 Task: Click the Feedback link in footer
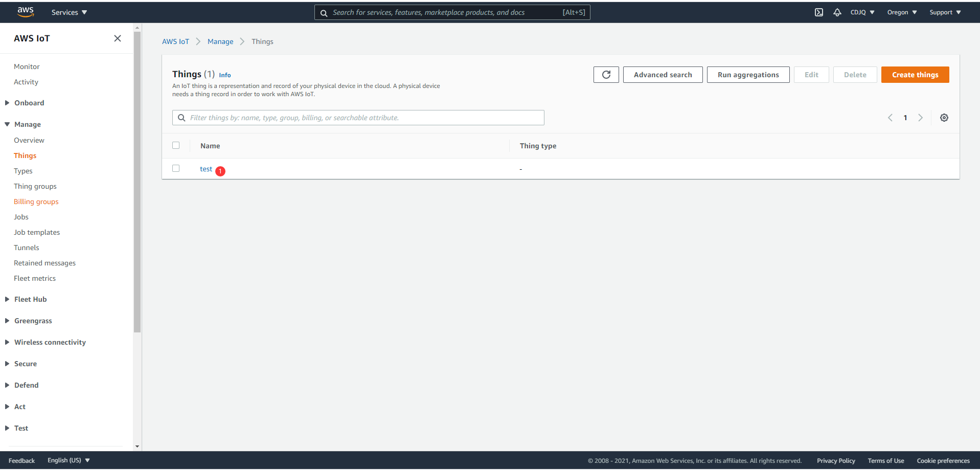click(x=22, y=461)
